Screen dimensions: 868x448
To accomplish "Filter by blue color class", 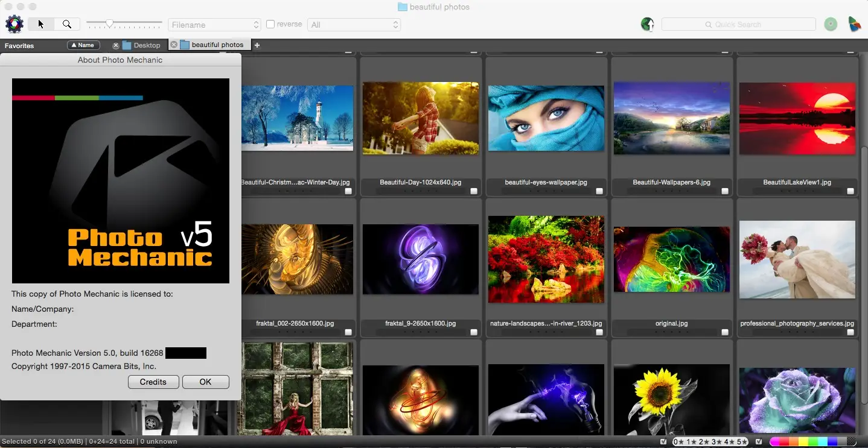I will tap(832, 442).
